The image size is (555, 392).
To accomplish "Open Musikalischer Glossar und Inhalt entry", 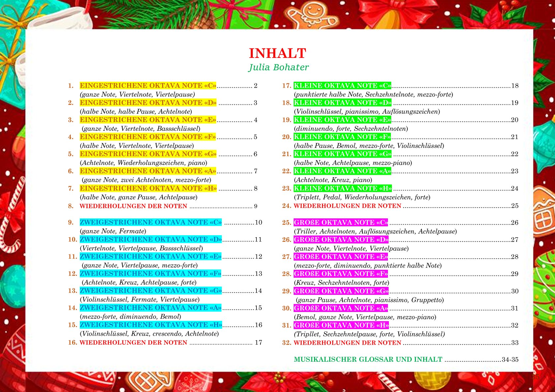I will pyautogui.click(x=368, y=360).
